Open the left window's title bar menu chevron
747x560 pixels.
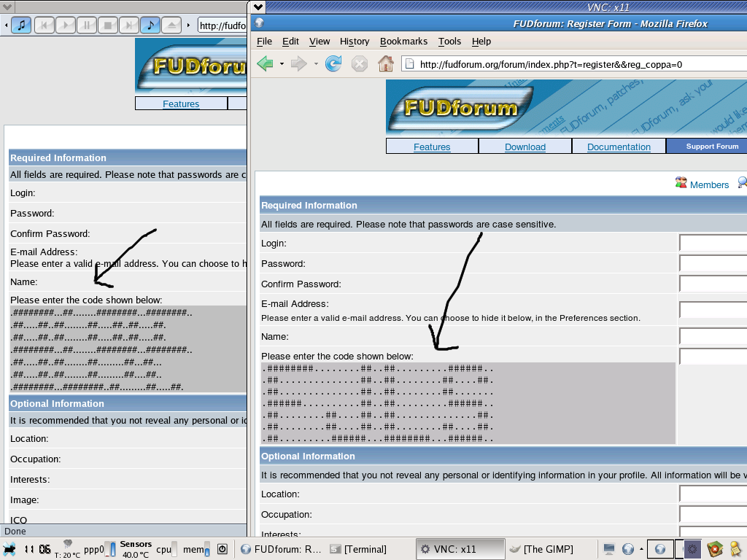coord(7,7)
